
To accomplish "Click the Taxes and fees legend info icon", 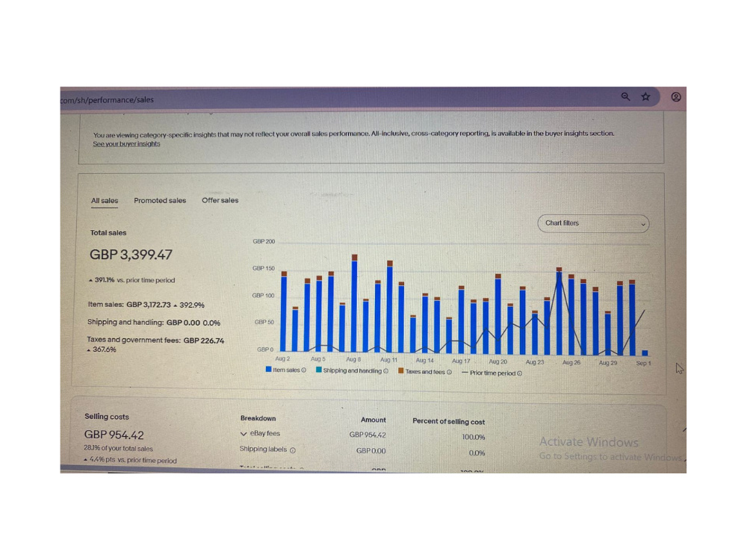I will coord(449,372).
